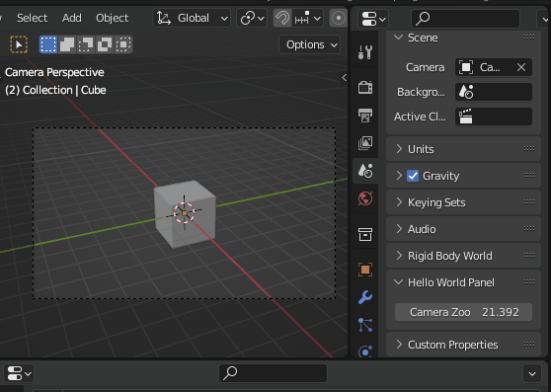Open the pivot point dropdown
This screenshot has width=551, height=392.
[252, 18]
